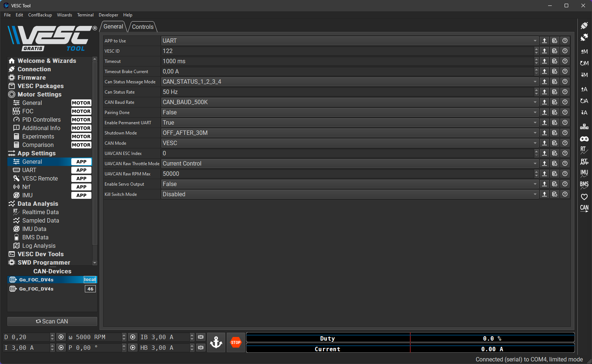Open the CAN Mode dropdown

(350, 143)
